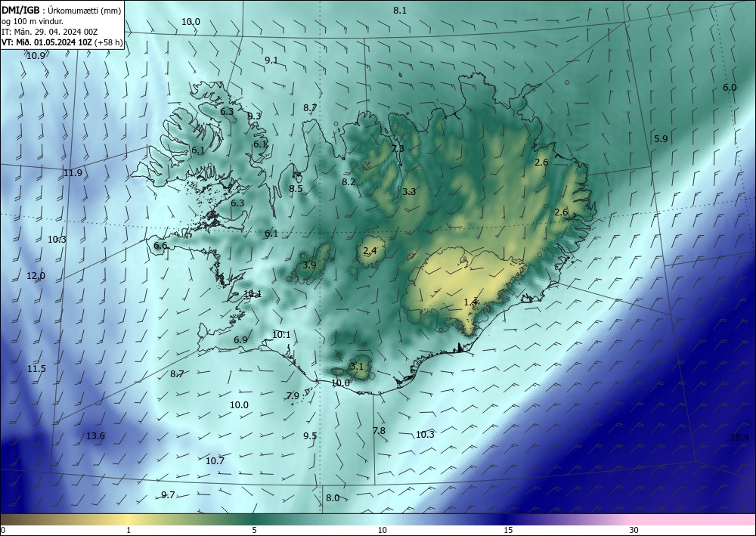This screenshot has width=756, height=536.
Task: Click the 8.1 value on the map
Action: tap(400, 10)
